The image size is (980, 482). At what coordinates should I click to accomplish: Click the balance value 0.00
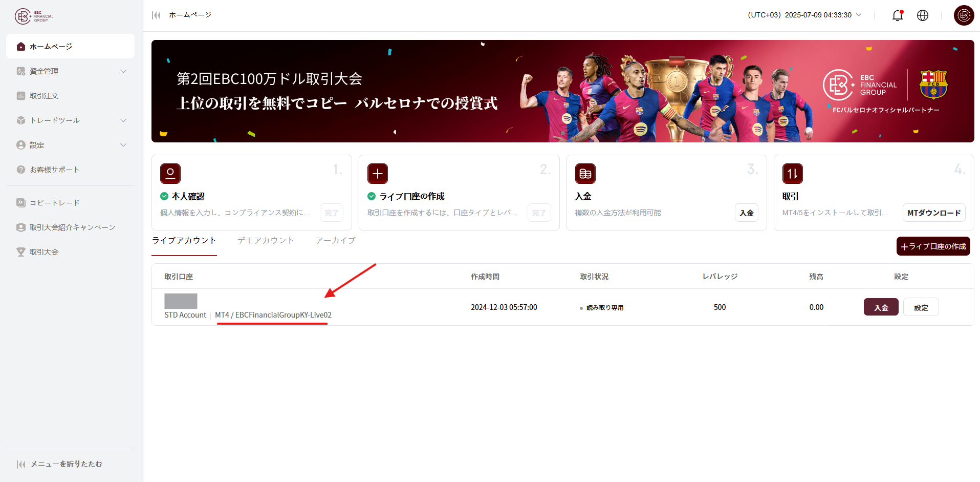(x=816, y=307)
